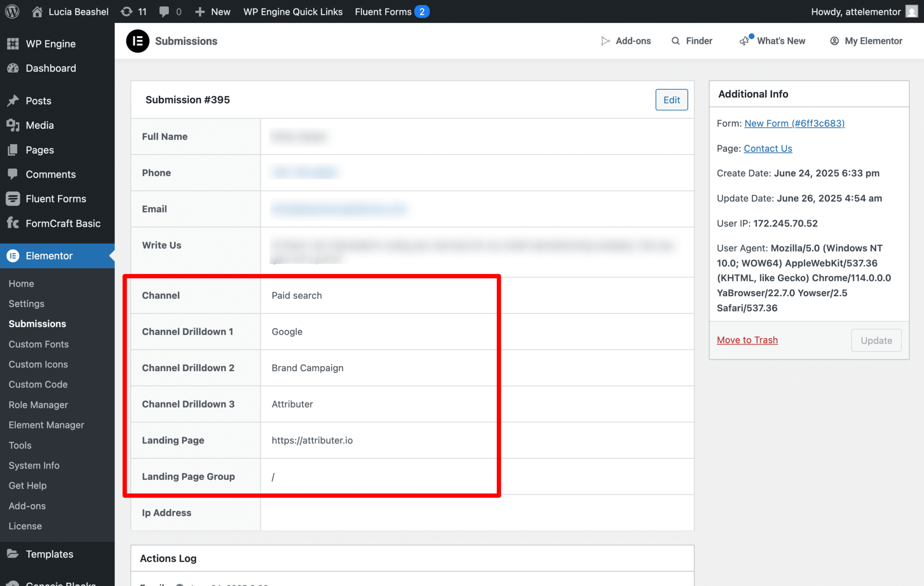
Task: Click the FormCraft Basic fc icon
Action: coord(13,223)
